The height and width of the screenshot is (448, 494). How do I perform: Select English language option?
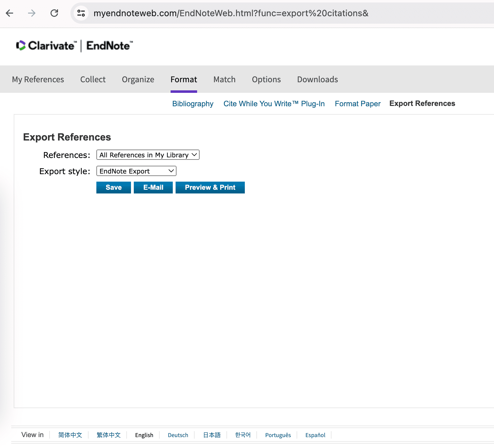[x=144, y=435]
